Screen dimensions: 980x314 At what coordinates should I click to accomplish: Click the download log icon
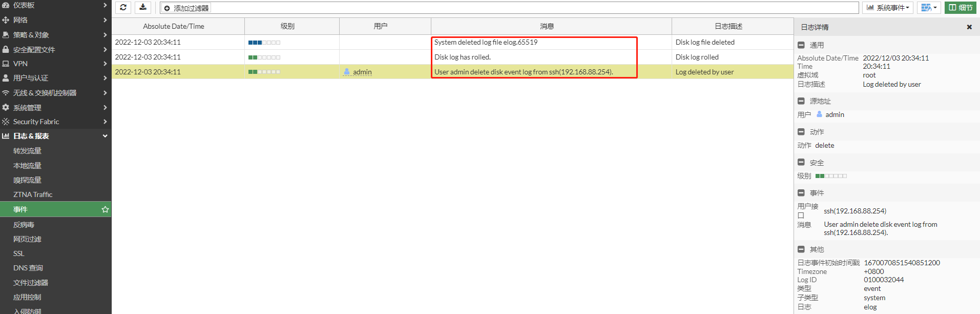pos(143,8)
